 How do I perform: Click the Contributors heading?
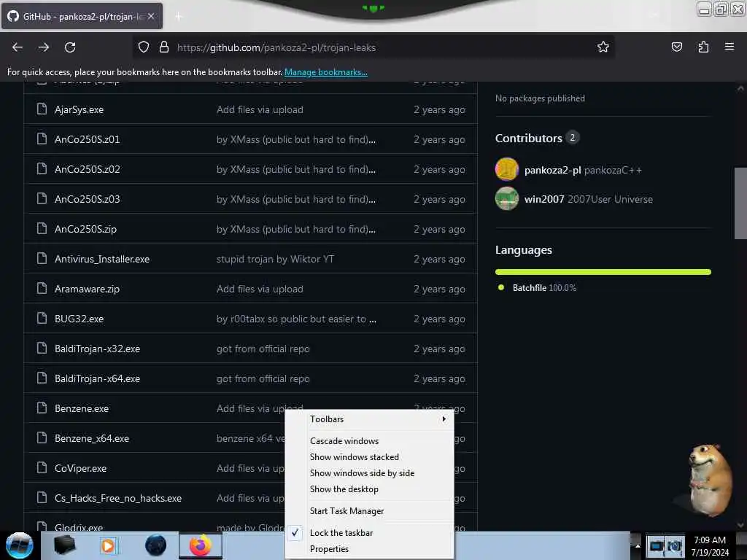(528, 138)
